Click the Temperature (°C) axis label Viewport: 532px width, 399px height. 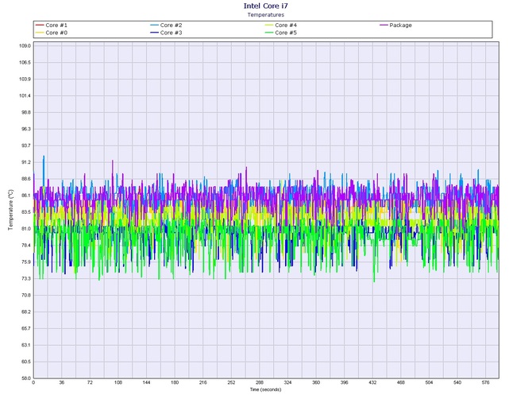click(10, 210)
